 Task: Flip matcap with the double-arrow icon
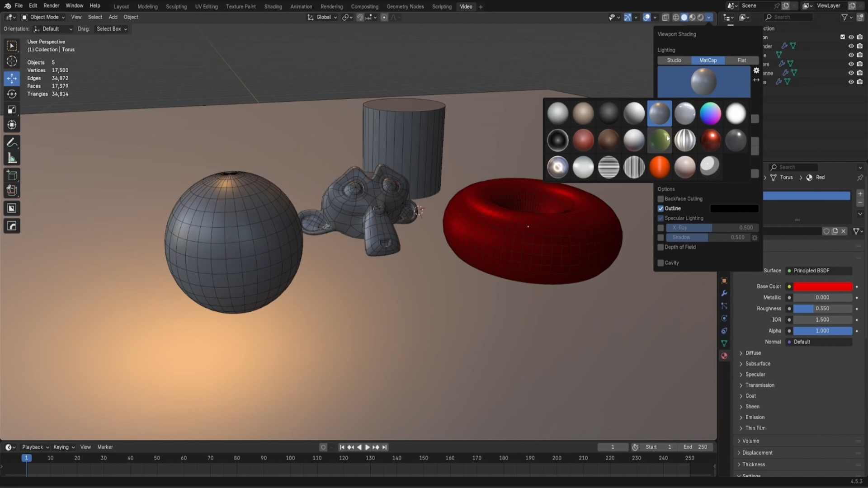click(x=756, y=80)
